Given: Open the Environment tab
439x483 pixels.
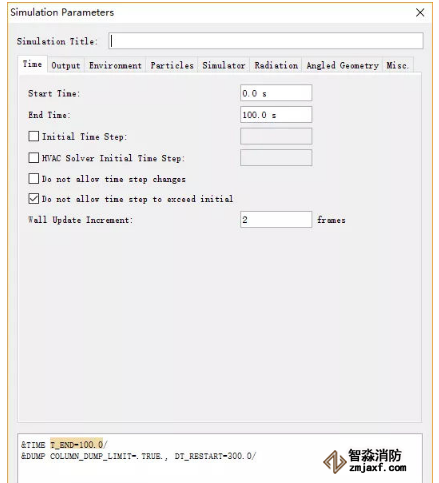Looking at the screenshot, I should point(115,65).
